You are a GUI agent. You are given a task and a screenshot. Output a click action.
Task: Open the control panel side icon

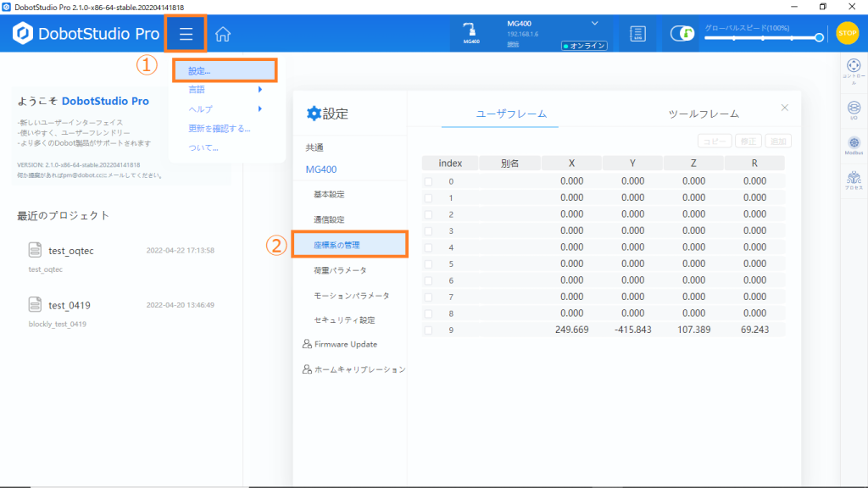(x=854, y=71)
